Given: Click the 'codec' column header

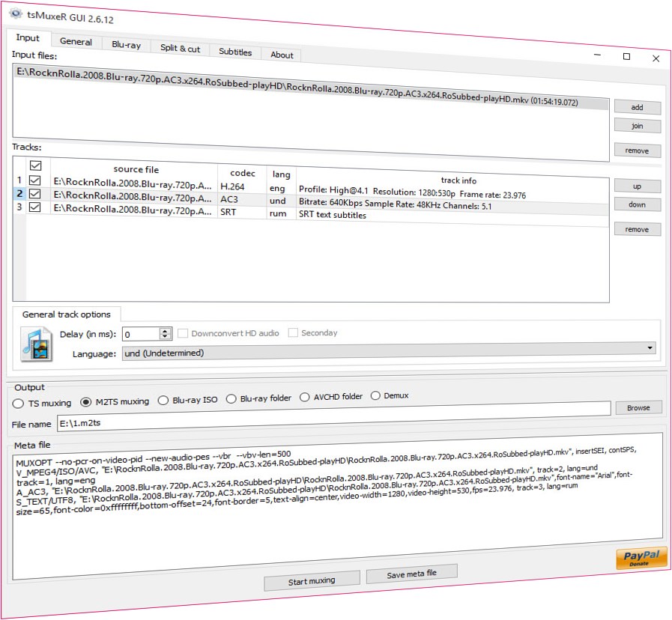Looking at the screenshot, I should pyautogui.click(x=243, y=173).
